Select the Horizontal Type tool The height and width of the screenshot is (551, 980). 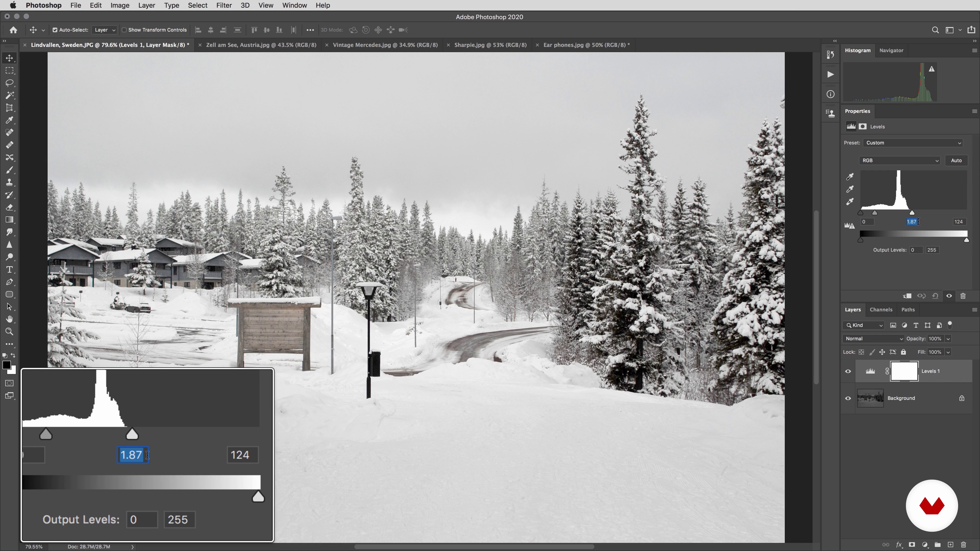pyautogui.click(x=9, y=270)
